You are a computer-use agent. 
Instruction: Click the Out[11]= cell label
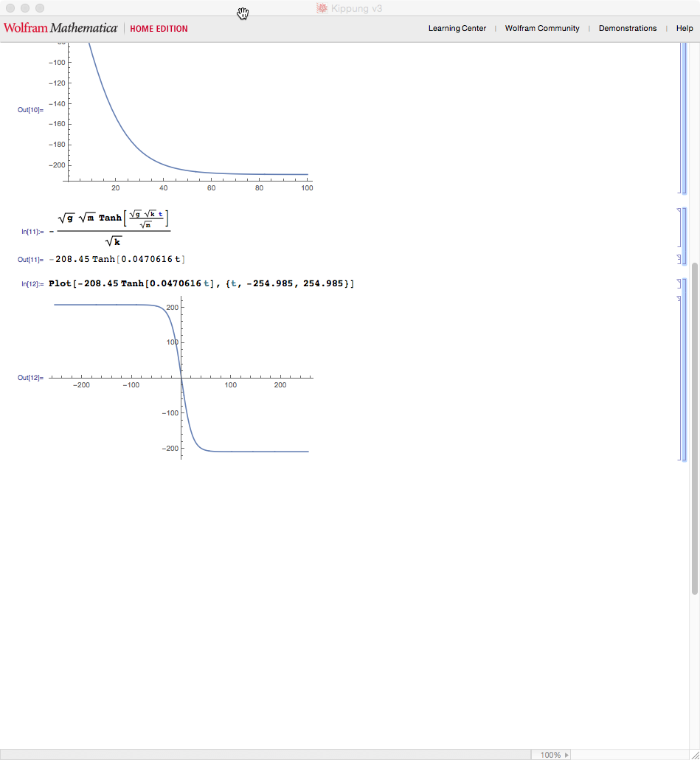(30, 260)
